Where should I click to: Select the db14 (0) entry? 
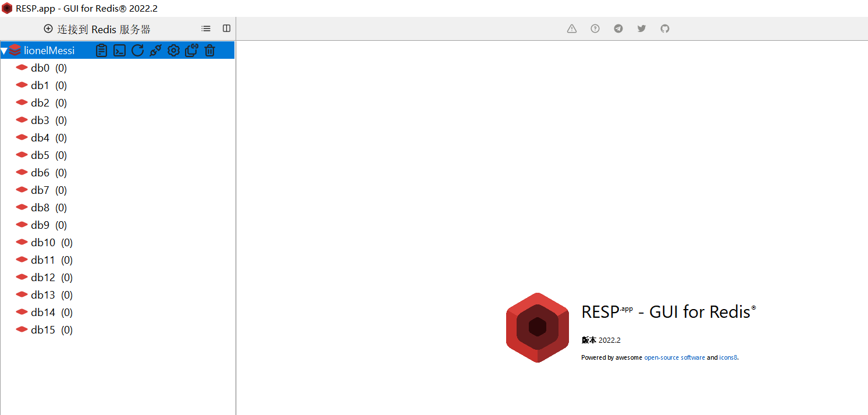click(44, 313)
